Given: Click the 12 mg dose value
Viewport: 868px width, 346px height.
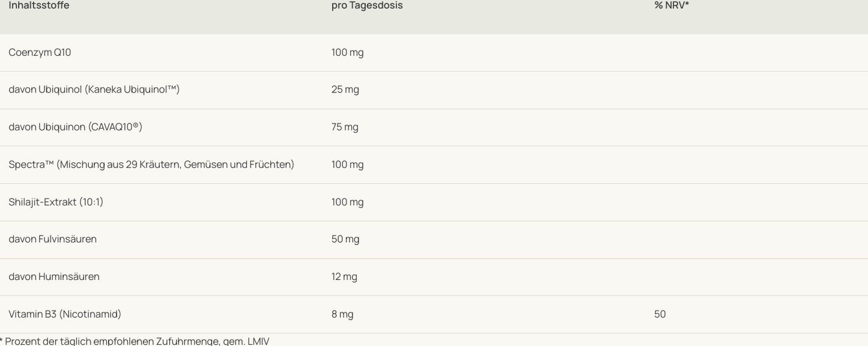Looking at the screenshot, I should [344, 277].
